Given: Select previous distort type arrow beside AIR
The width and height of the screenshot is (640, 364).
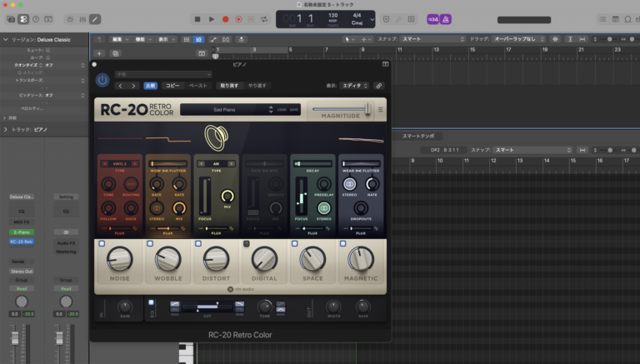Looking at the screenshot, I should tap(201, 163).
